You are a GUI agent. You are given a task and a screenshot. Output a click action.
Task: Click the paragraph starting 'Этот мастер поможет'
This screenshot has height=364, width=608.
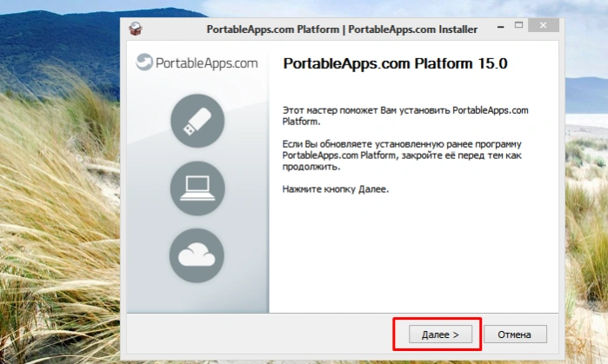pos(405,116)
